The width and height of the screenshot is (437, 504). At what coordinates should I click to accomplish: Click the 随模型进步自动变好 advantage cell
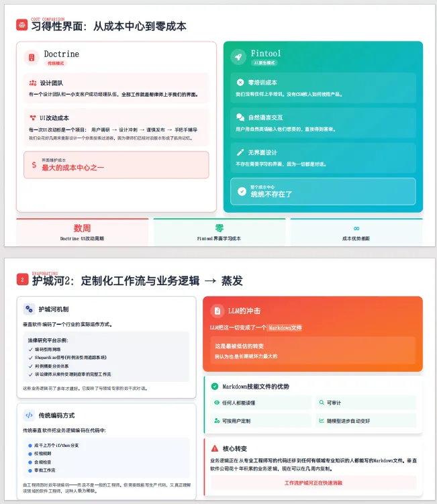[366, 420]
